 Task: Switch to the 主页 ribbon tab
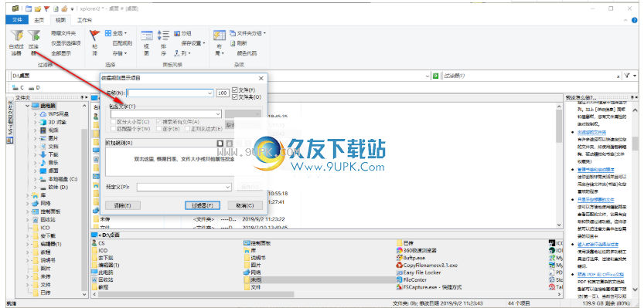[39, 20]
